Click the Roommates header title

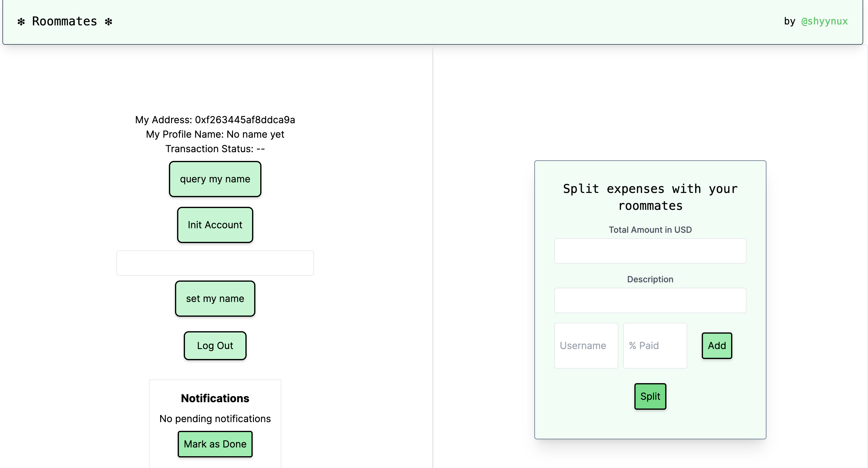click(64, 21)
